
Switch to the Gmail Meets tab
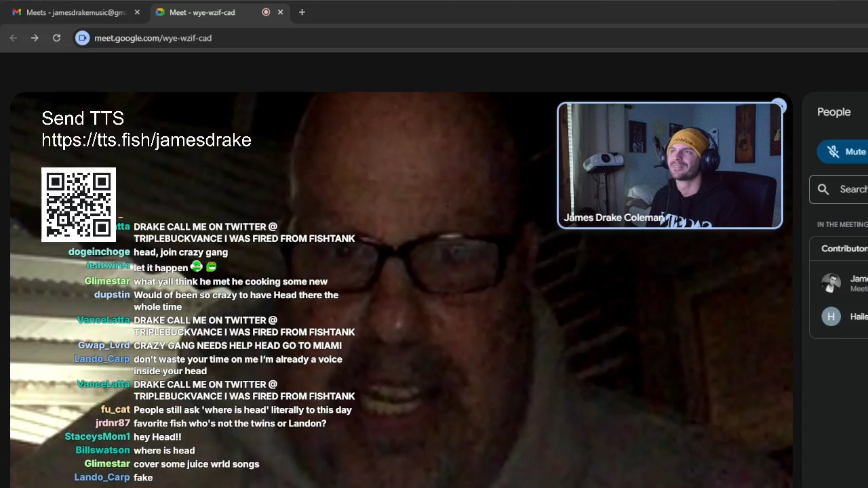pos(76,12)
